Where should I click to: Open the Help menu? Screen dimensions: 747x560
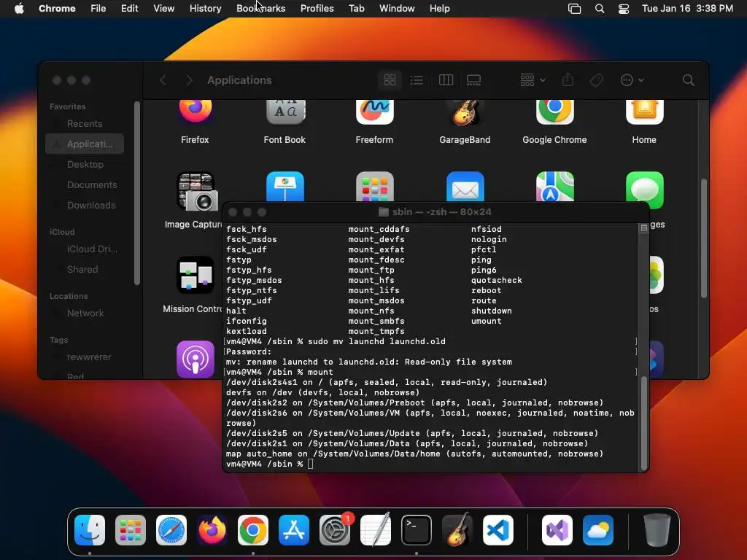pyautogui.click(x=439, y=9)
